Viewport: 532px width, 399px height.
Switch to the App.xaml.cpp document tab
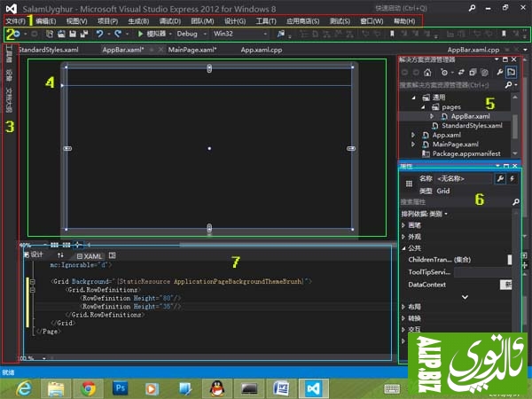(262, 50)
